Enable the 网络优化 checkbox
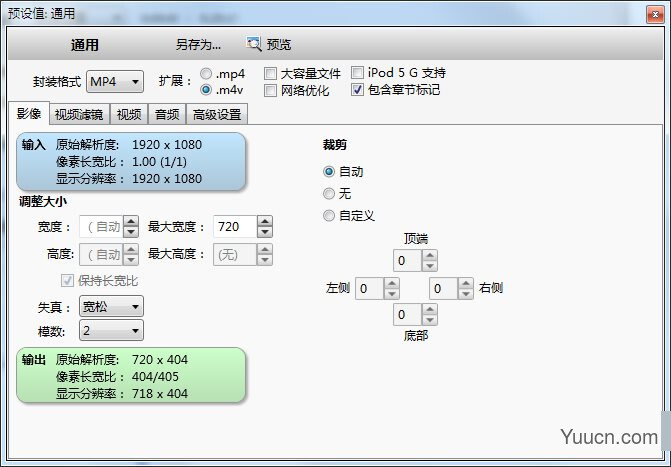The image size is (671, 467). tap(270, 90)
